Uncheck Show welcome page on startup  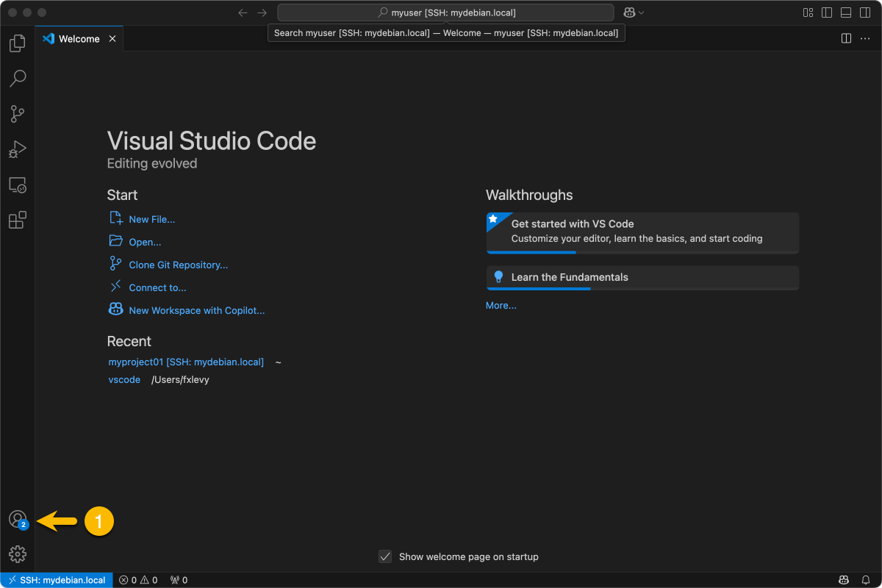[x=385, y=556]
